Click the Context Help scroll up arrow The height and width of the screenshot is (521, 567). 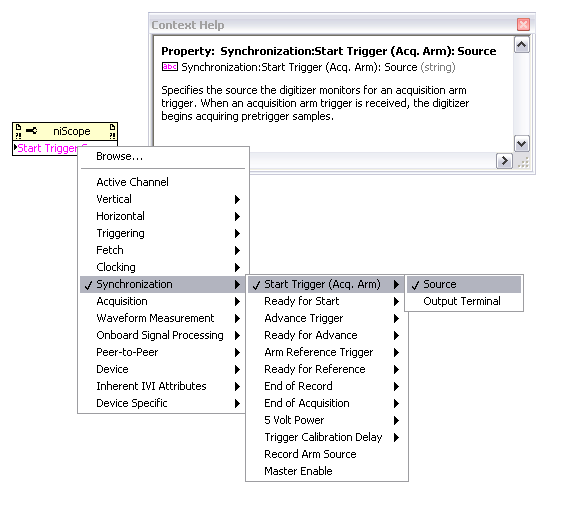click(522, 45)
